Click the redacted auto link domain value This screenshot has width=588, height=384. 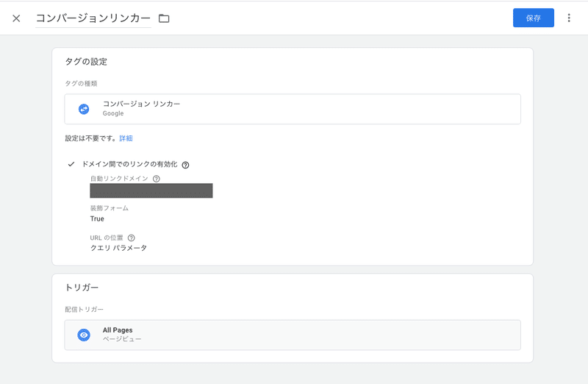tap(151, 191)
